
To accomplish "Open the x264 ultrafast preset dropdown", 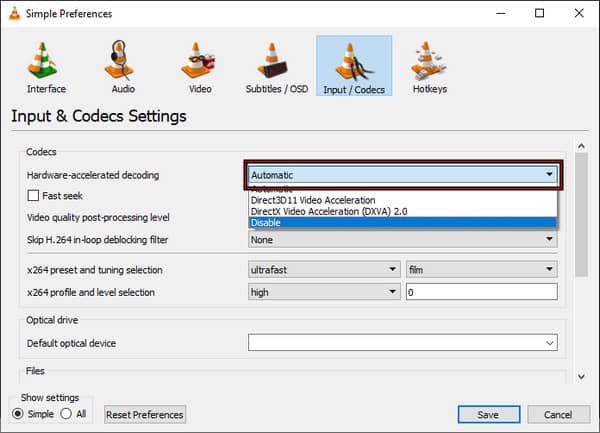I will click(324, 270).
